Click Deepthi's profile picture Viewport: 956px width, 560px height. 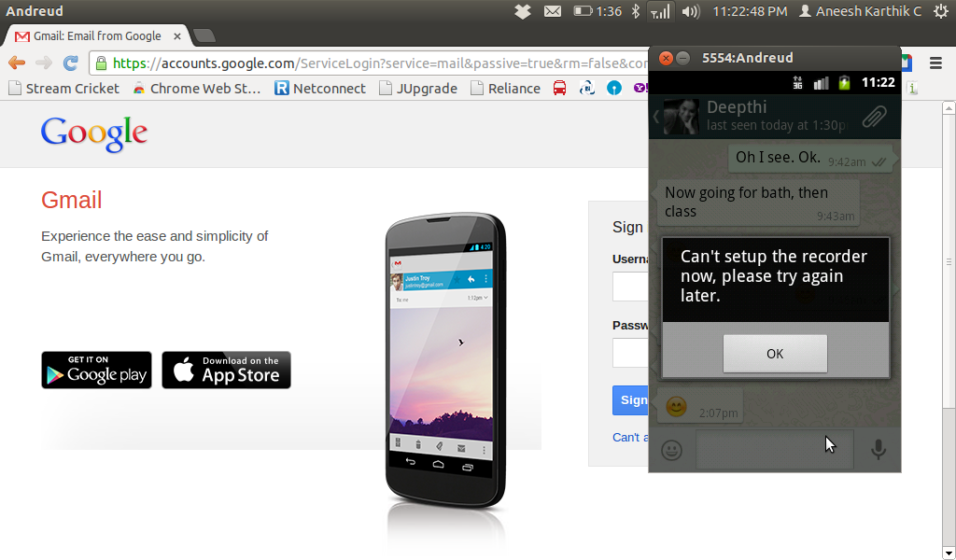[681, 117]
